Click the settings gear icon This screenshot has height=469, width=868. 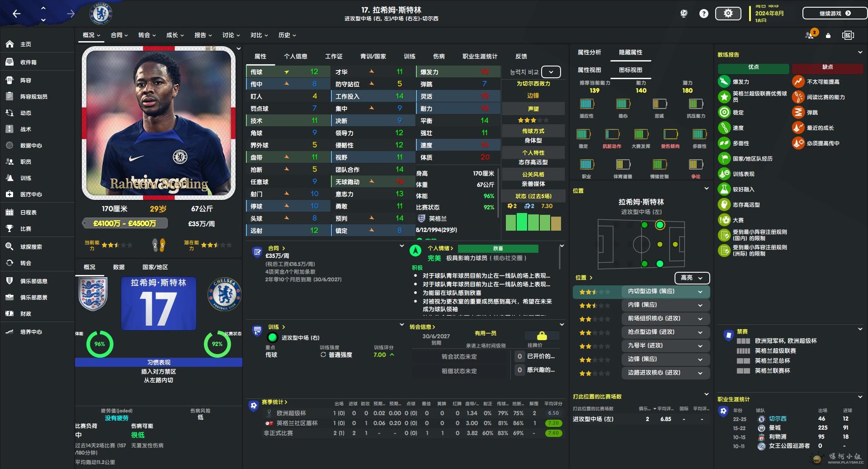click(x=728, y=14)
